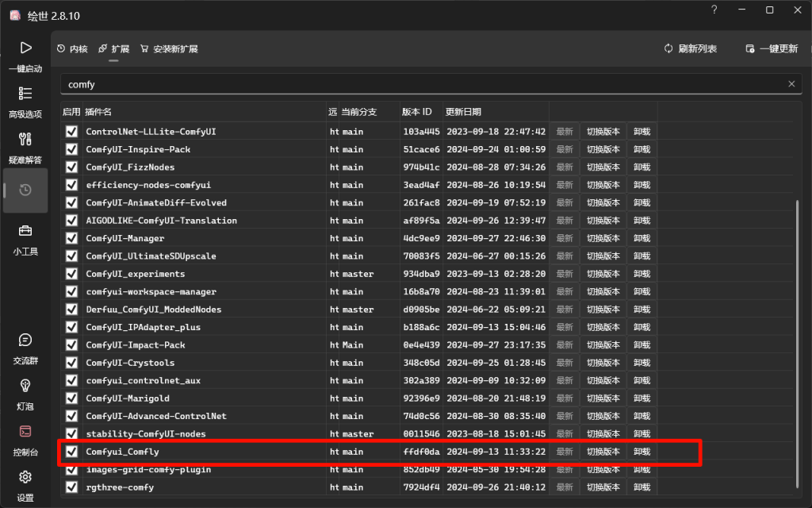The height and width of the screenshot is (508, 812).
Task: Open 设置 gear icon in sidebar
Action: coord(25,477)
